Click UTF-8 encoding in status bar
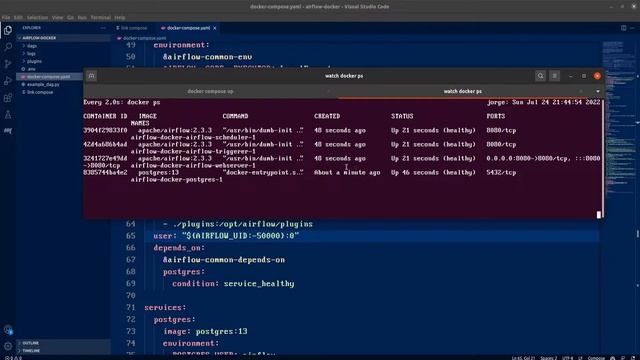Image resolution: width=640 pixels, height=360 pixels. point(567,358)
